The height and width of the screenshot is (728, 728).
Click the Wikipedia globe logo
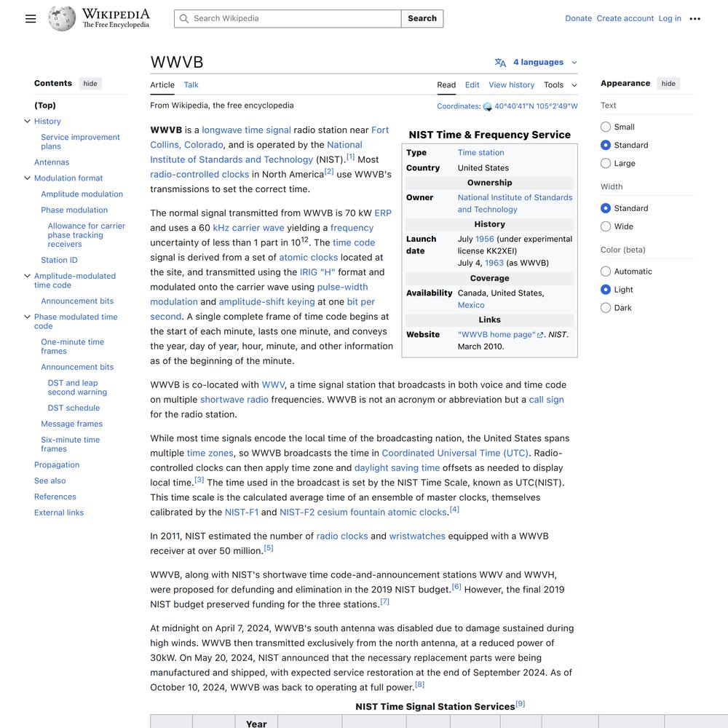point(62,19)
